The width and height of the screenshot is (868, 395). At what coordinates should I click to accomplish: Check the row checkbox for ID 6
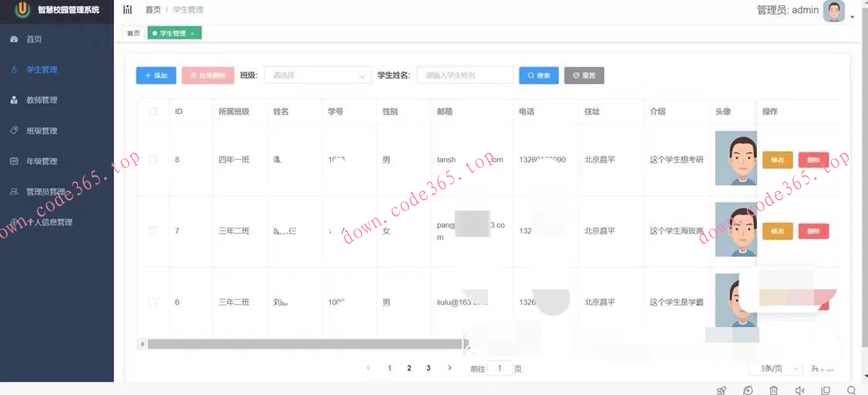click(153, 302)
